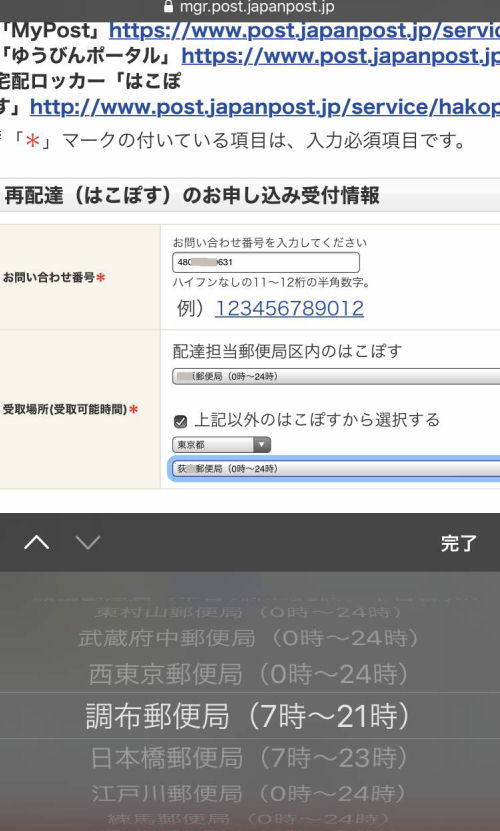This screenshot has height=831, width=500.
Task: Click the lock icon beside the URL
Action: point(169,7)
